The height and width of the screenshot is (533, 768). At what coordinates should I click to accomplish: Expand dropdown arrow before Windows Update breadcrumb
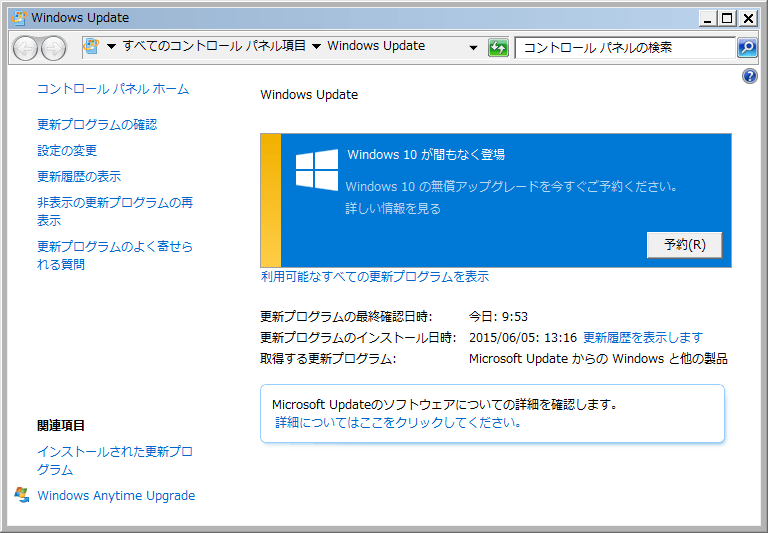tap(316, 47)
